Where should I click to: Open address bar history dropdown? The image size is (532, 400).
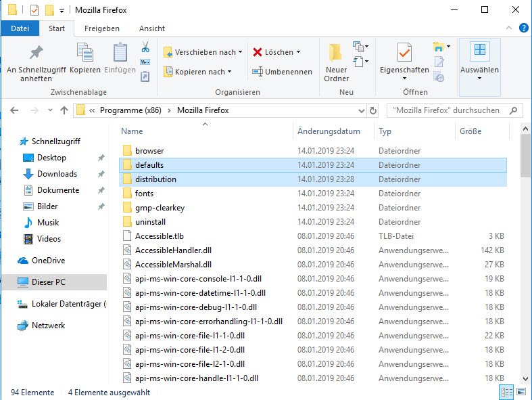tap(362, 110)
